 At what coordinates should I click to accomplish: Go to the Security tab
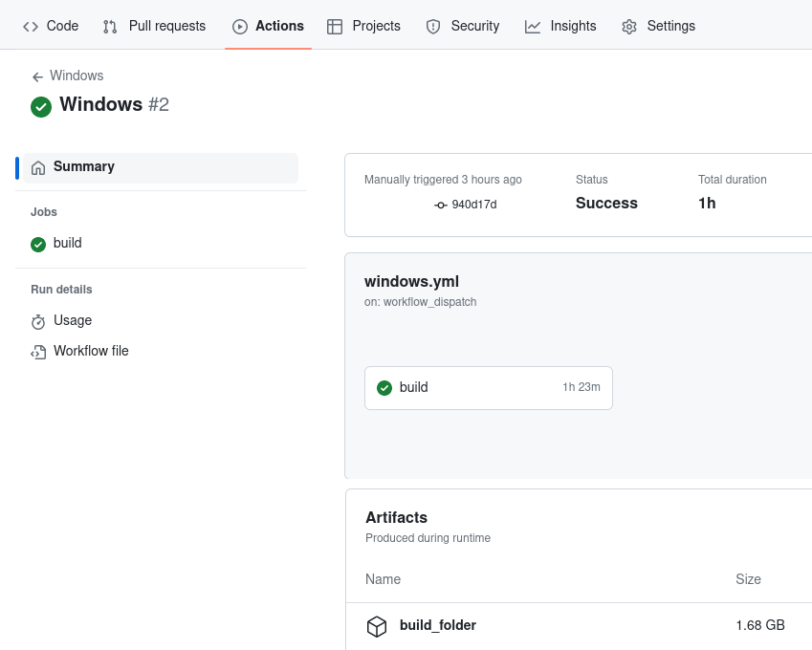(463, 26)
